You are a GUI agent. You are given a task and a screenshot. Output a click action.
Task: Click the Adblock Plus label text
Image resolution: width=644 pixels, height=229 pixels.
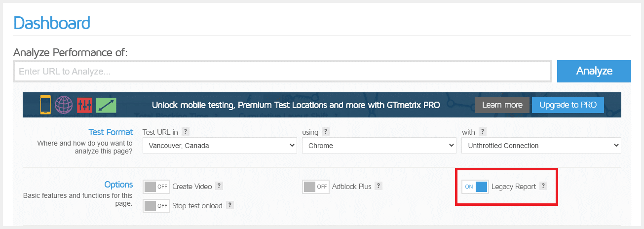[352, 187]
